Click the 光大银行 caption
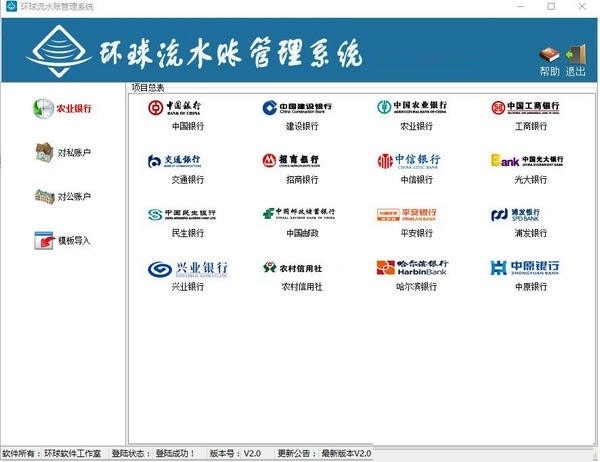Image resolution: width=600 pixels, height=462 pixels. point(531,180)
